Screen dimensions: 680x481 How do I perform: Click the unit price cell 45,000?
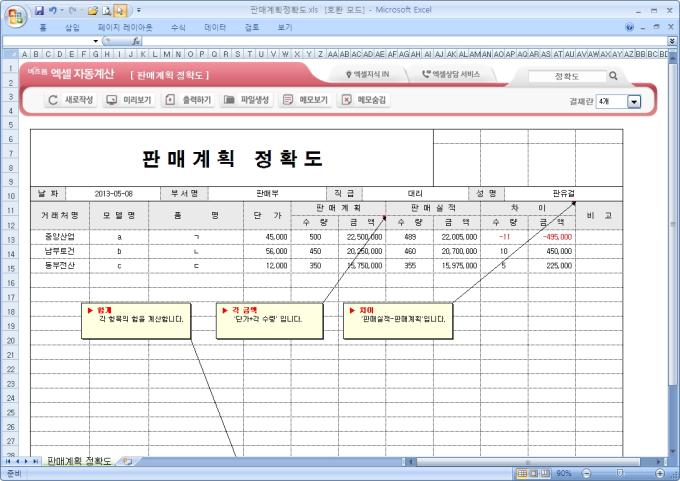pyautogui.click(x=267, y=237)
